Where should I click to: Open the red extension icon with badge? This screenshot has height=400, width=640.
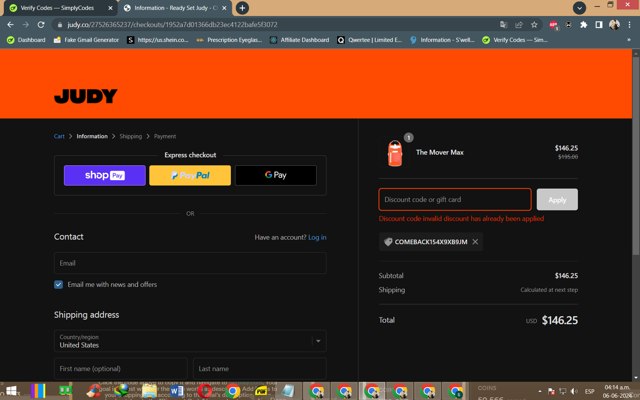click(553, 25)
